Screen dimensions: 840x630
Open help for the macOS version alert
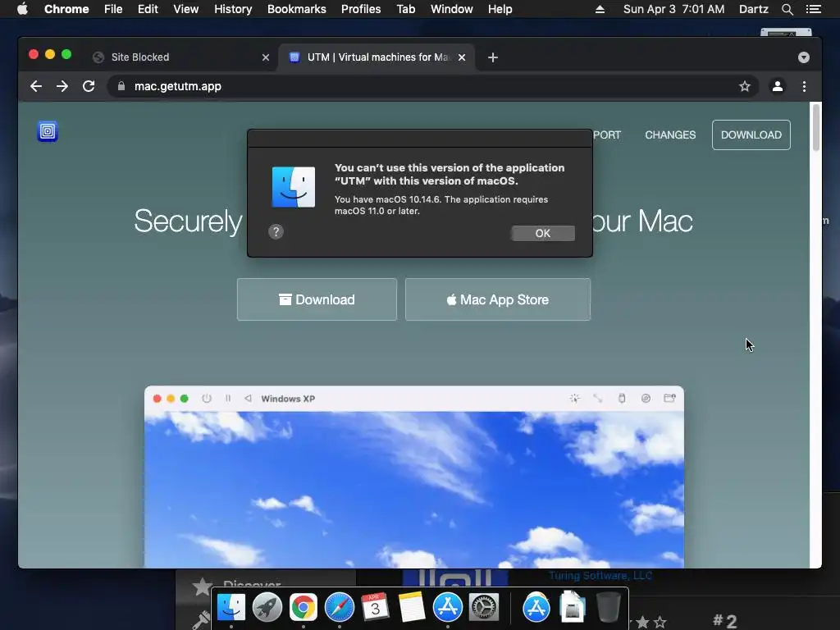coord(276,232)
